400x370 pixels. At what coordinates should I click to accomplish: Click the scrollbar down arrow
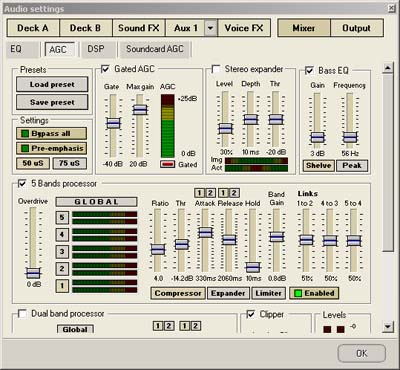point(387,327)
